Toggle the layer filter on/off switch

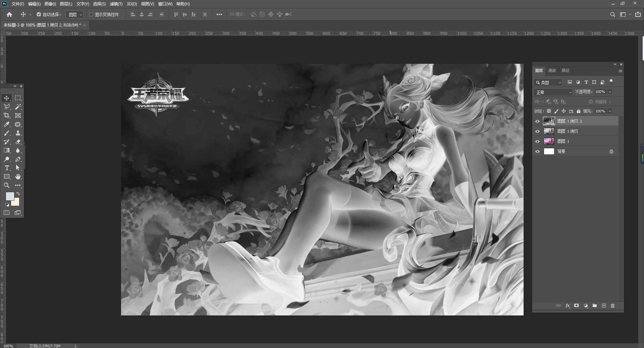[611, 82]
